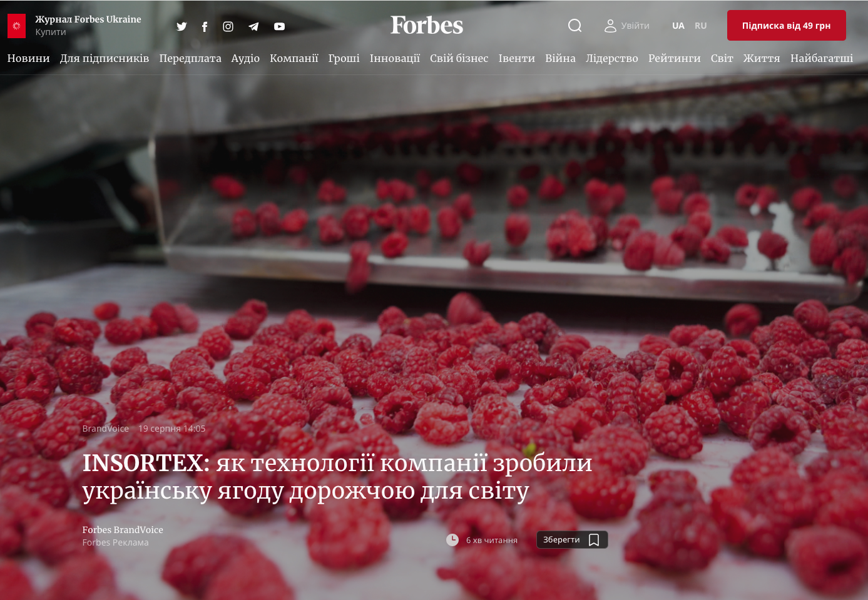Open the Facebook social icon
The image size is (868, 600).
pyautogui.click(x=205, y=26)
